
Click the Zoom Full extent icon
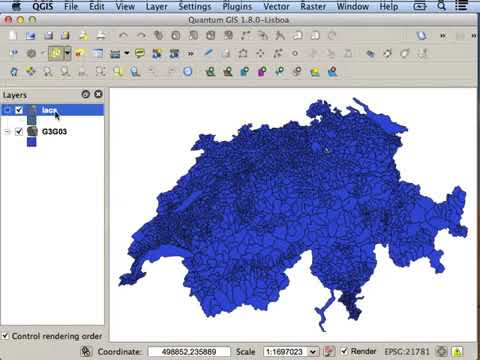[x=101, y=71]
